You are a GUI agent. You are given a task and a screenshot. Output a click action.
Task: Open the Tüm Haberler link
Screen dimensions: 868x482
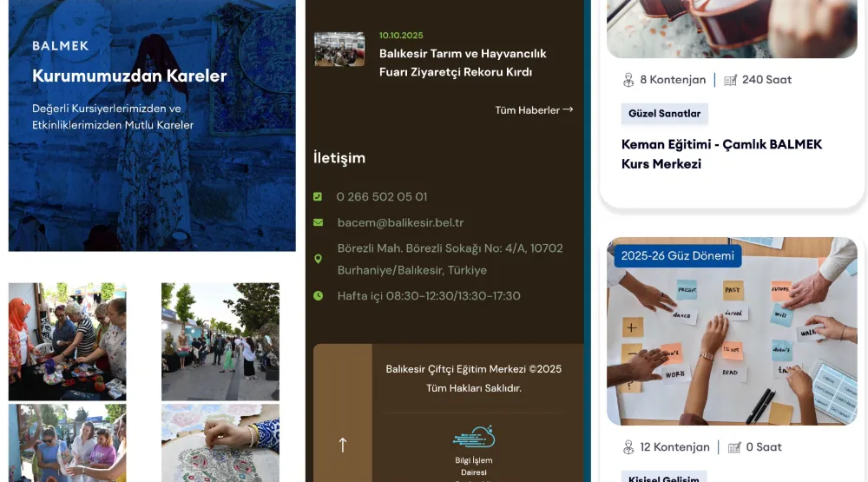(x=534, y=110)
